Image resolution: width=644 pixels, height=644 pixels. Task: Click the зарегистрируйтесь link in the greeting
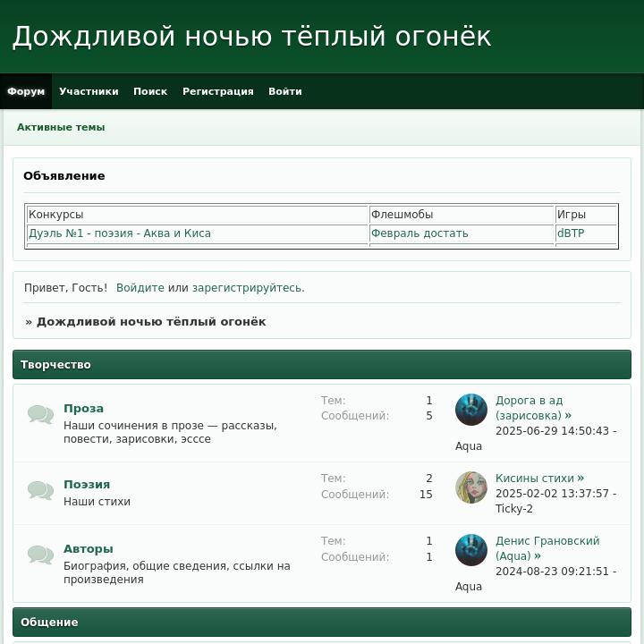pyautogui.click(x=248, y=288)
